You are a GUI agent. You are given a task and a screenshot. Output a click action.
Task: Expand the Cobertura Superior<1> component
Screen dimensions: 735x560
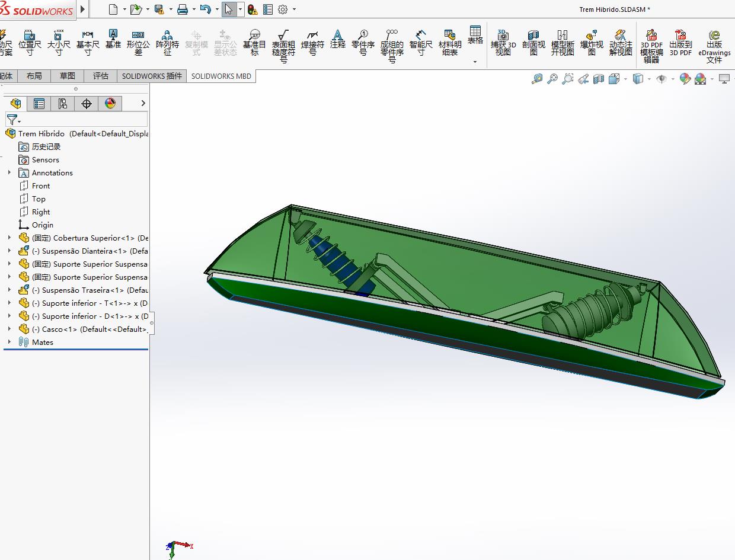[x=9, y=238]
